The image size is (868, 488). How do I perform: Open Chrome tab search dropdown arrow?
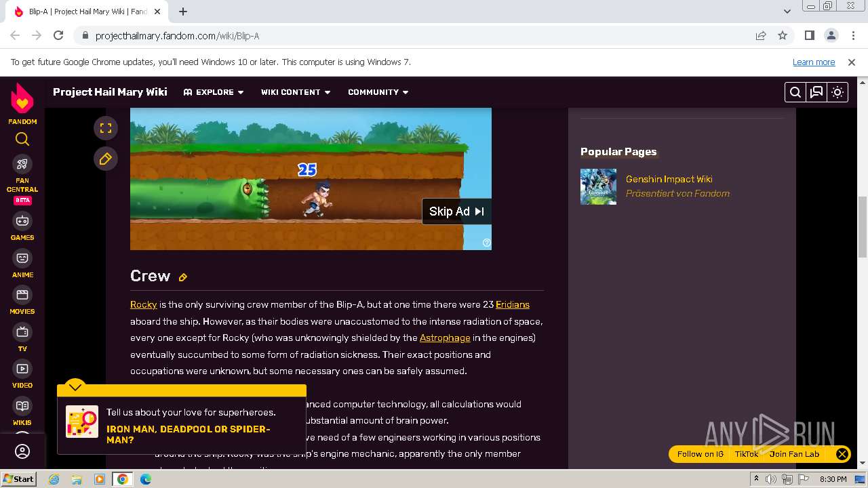(787, 12)
